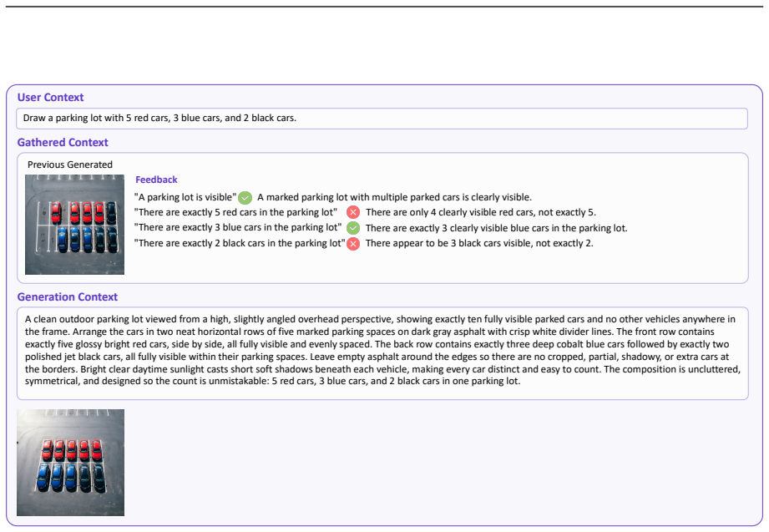Click criterion "A parking lot is visible"
Viewport: 769px width, 532px height.
185,197
